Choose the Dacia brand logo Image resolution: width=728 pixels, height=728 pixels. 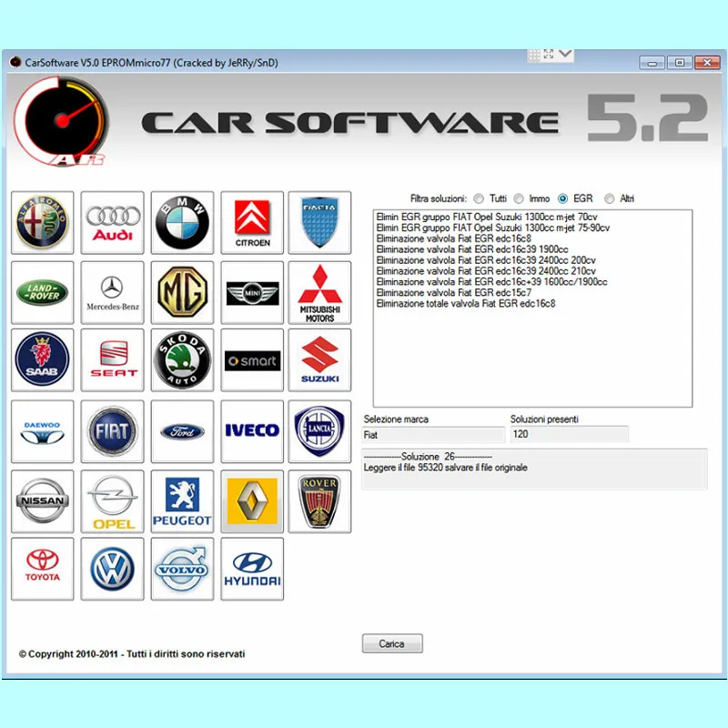319,222
